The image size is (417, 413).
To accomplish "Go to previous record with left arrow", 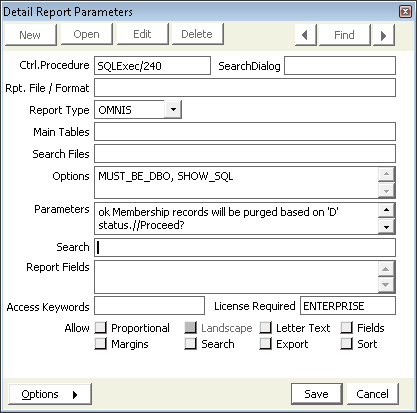I will click(305, 35).
